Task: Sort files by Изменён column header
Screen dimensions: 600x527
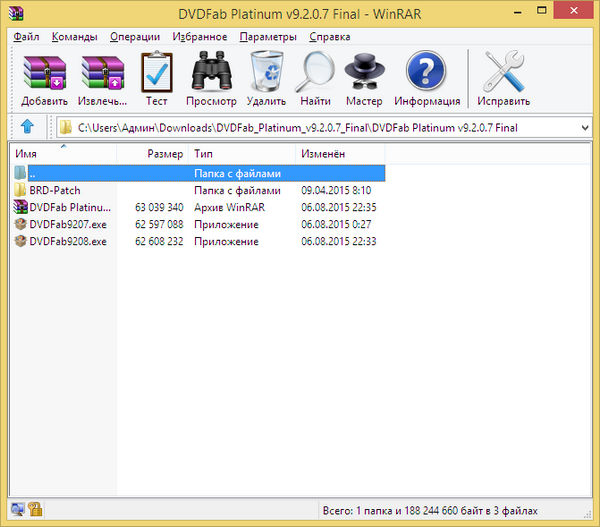Action: tap(322, 154)
